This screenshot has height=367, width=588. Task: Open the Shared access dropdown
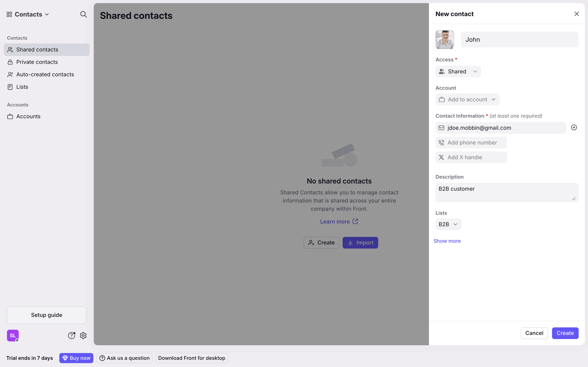(458, 71)
